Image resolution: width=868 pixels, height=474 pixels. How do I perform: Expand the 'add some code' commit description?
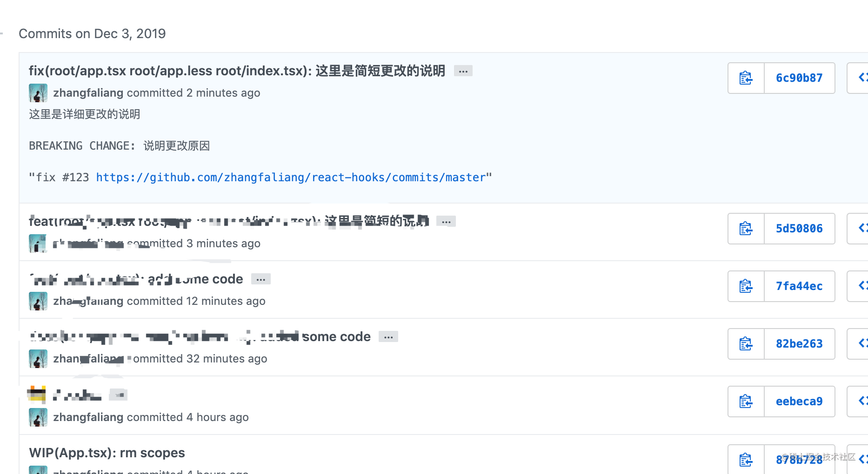pos(260,279)
